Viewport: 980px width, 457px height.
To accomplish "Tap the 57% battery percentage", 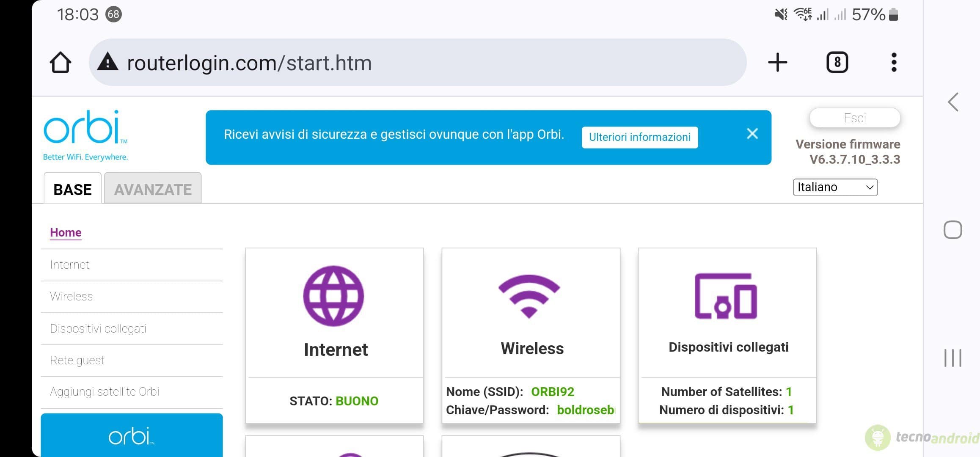I will tap(868, 14).
